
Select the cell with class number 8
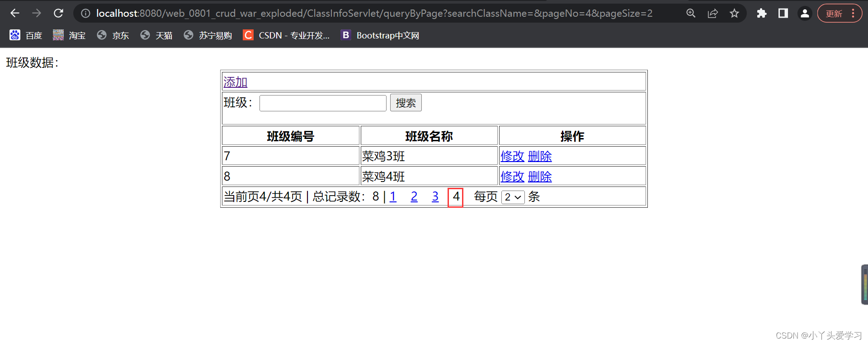(291, 176)
